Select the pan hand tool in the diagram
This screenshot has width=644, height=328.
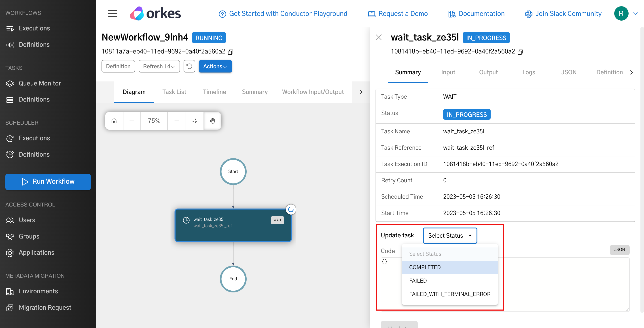(212, 121)
